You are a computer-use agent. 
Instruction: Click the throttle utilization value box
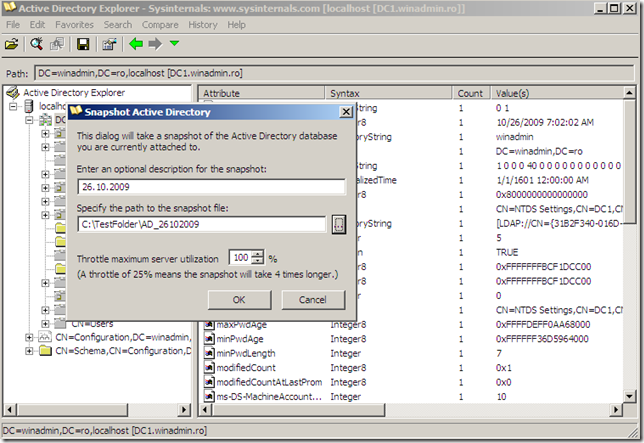(241, 257)
